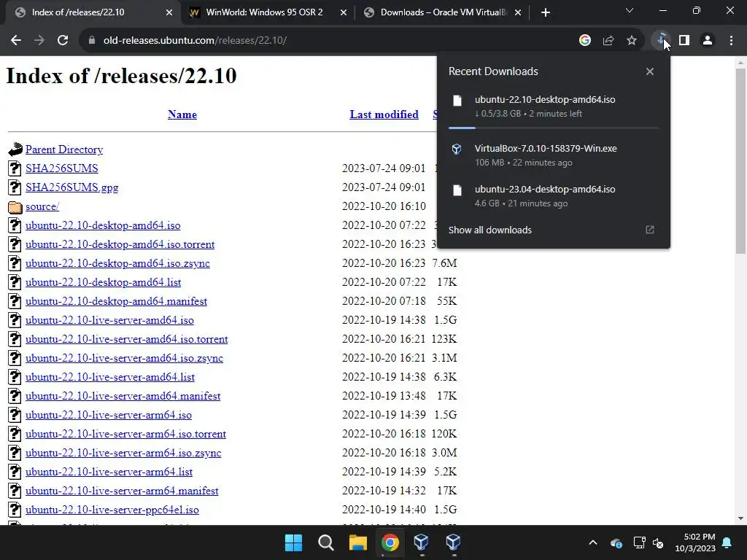Open the notification bell in taskbar
Viewport: 747px width, 560px height.
(x=727, y=542)
